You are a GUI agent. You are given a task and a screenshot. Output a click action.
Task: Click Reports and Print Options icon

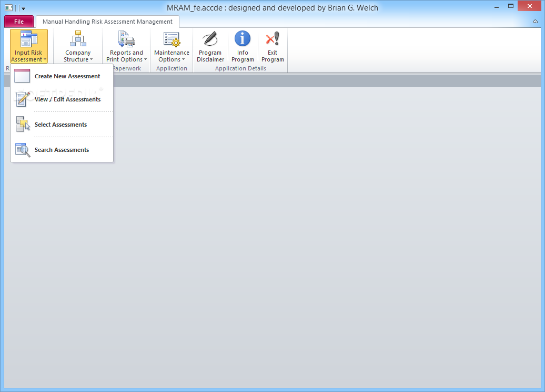[x=126, y=39]
